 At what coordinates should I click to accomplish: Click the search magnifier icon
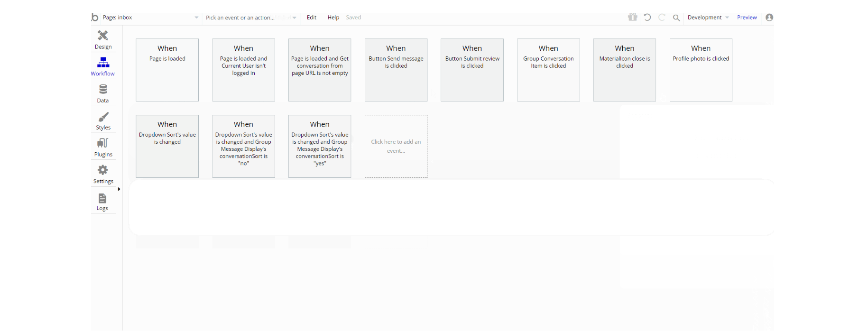676,18
